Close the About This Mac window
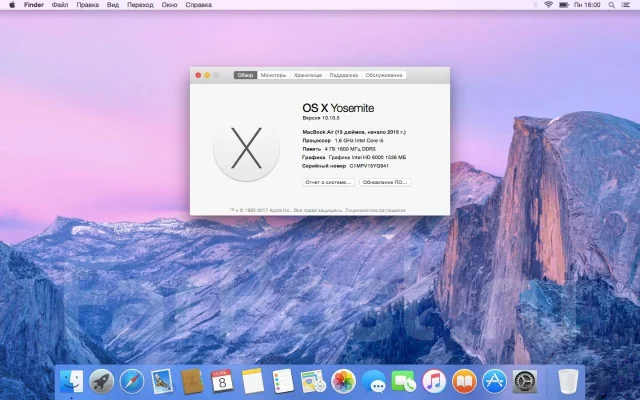This screenshot has width=640, height=400. click(x=198, y=75)
